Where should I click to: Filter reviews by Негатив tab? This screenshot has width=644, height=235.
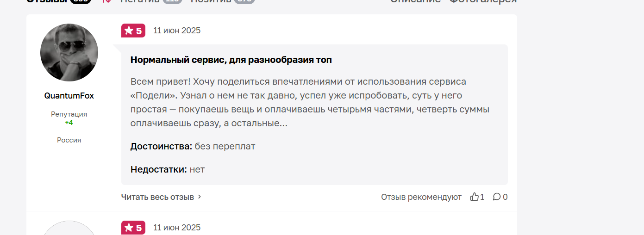(140, 1)
